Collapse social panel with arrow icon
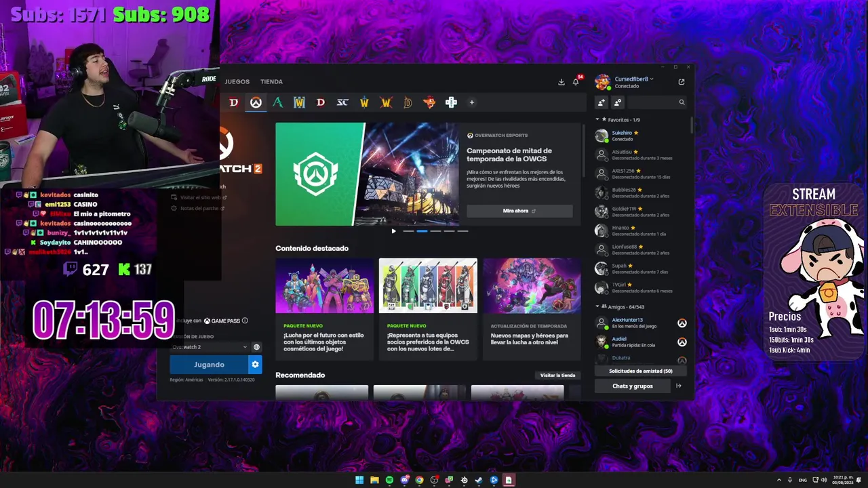This screenshot has height=488, width=868. pos(679,386)
